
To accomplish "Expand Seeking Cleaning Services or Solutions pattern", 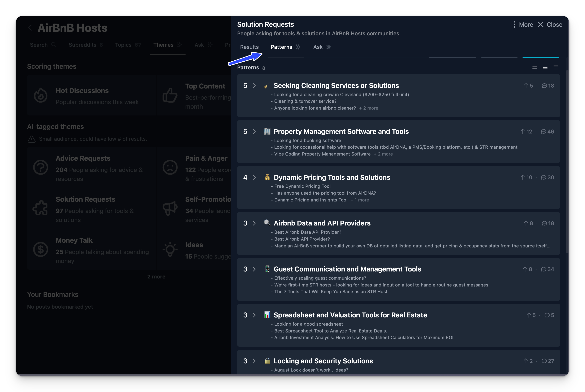I will pos(254,85).
